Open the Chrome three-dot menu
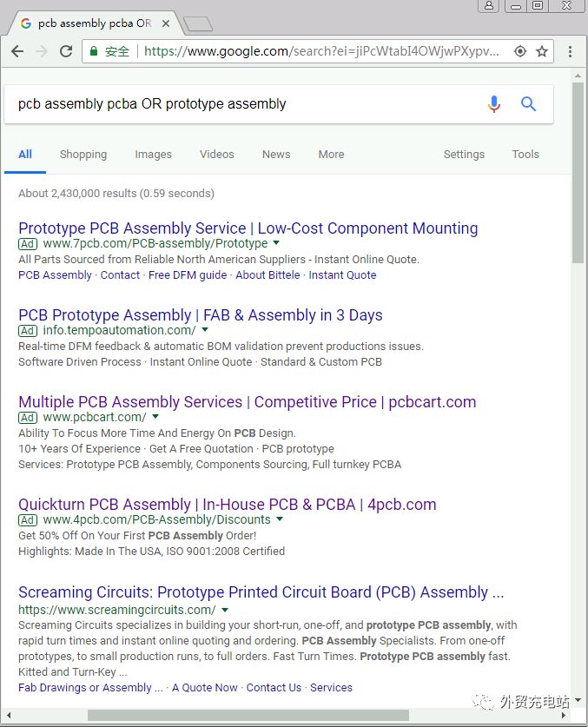The image size is (588, 727). pyautogui.click(x=570, y=51)
